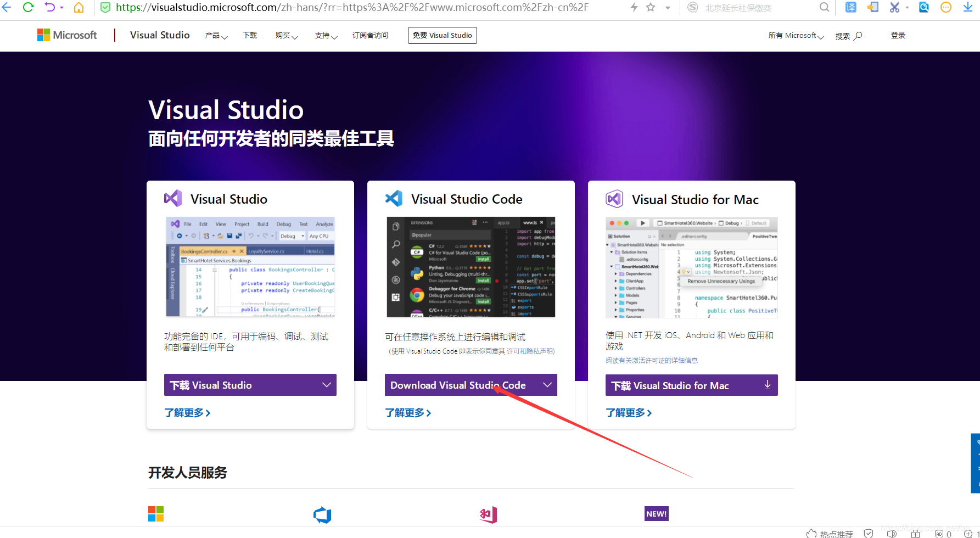This screenshot has width=980, height=538.
Task: Click the blue Azure DevOps service icon
Action: (322, 515)
